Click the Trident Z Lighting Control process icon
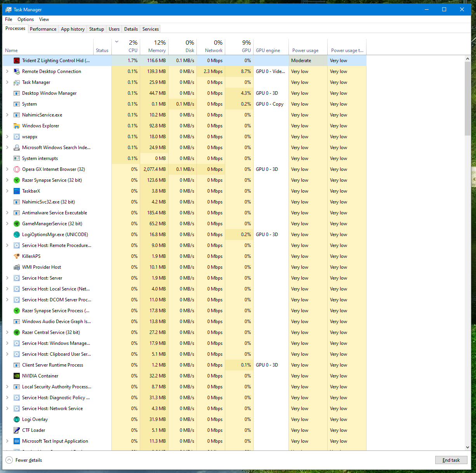This screenshot has height=473, width=476. click(17, 61)
